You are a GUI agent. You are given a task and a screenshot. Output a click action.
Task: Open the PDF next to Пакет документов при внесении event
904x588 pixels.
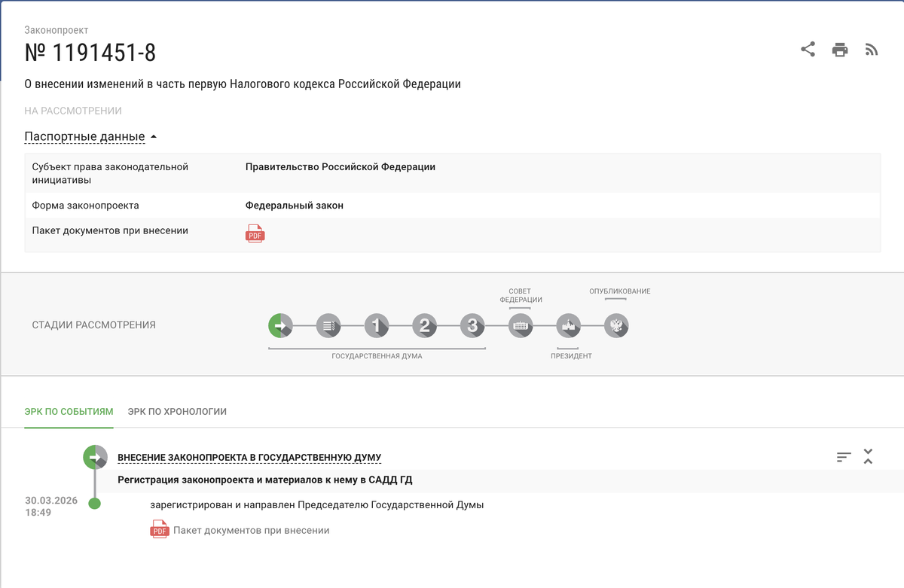click(x=158, y=530)
